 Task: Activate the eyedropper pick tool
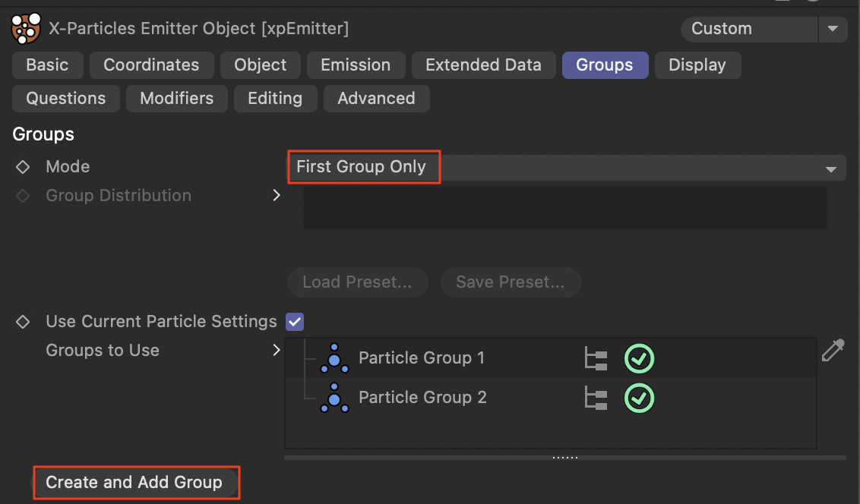(833, 351)
